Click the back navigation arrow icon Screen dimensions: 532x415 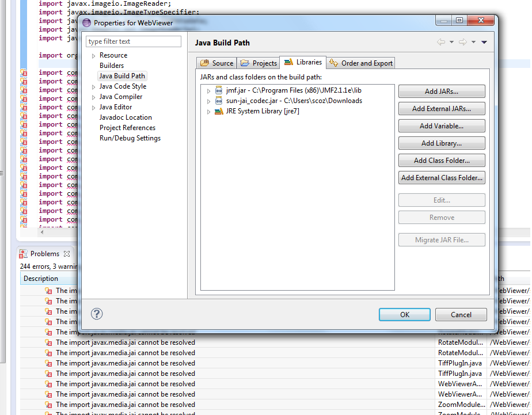[x=441, y=42]
